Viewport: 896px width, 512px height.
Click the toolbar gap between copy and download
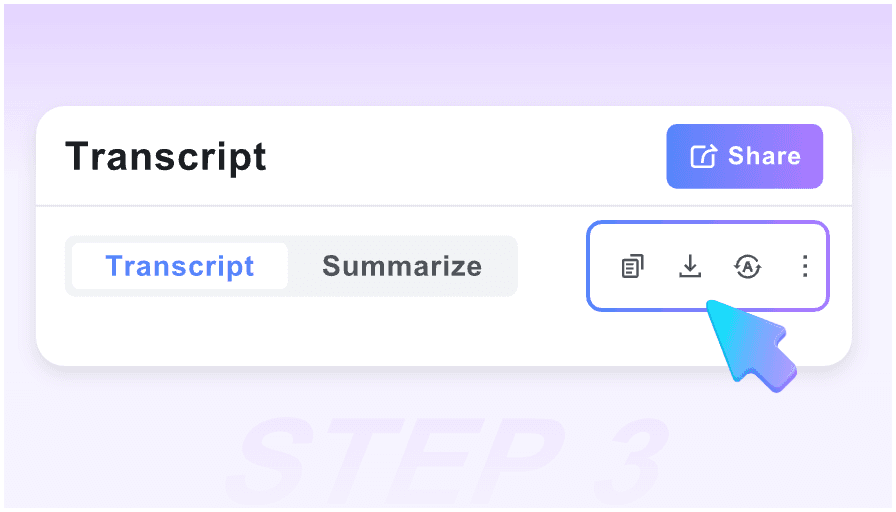661,266
